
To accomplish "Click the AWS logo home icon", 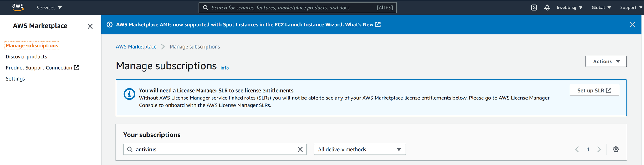I will pyautogui.click(x=18, y=7).
